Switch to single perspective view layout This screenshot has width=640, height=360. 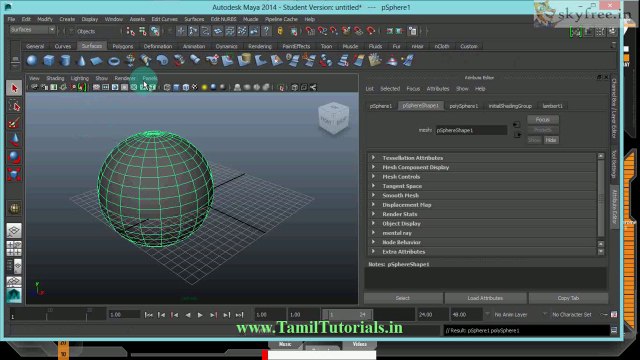14,231
